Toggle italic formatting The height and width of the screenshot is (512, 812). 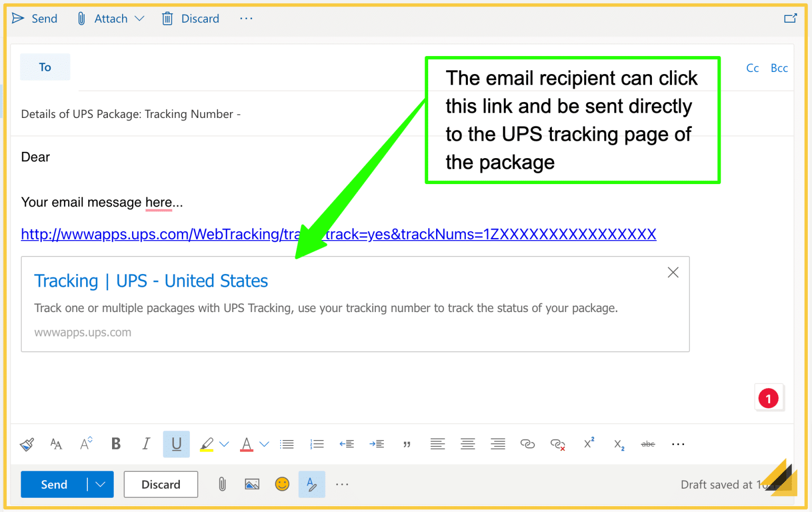click(146, 444)
